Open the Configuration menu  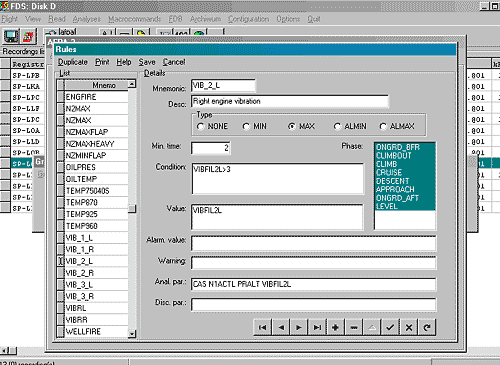pyautogui.click(x=248, y=19)
